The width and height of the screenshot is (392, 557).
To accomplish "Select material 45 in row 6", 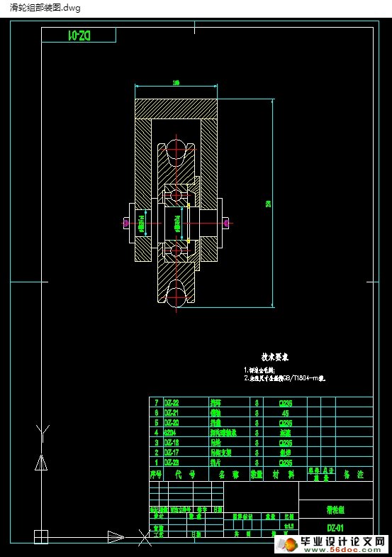I will click(285, 413).
